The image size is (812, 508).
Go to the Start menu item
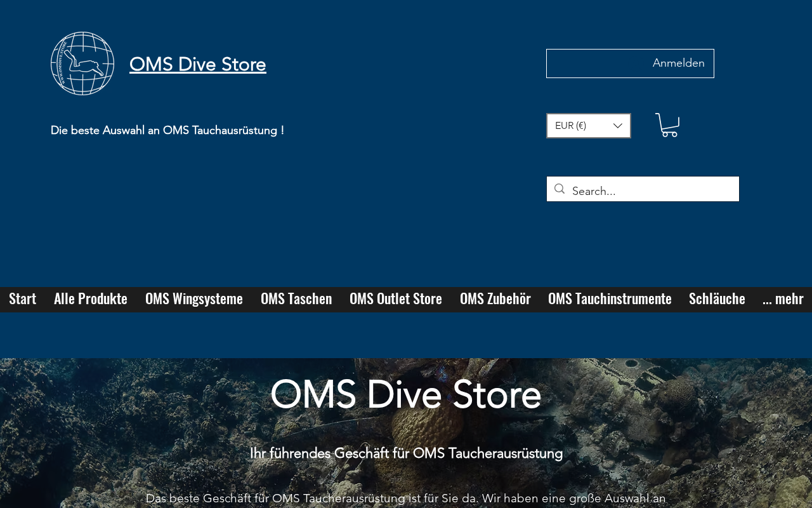click(22, 298)
